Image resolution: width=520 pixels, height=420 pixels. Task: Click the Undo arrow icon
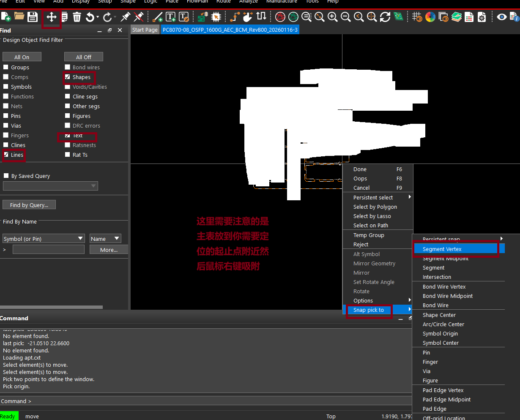90,17
